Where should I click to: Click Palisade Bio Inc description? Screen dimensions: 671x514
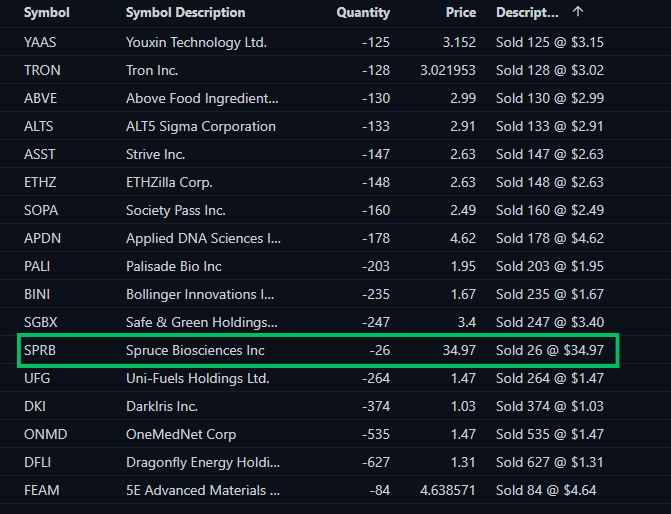173,266
